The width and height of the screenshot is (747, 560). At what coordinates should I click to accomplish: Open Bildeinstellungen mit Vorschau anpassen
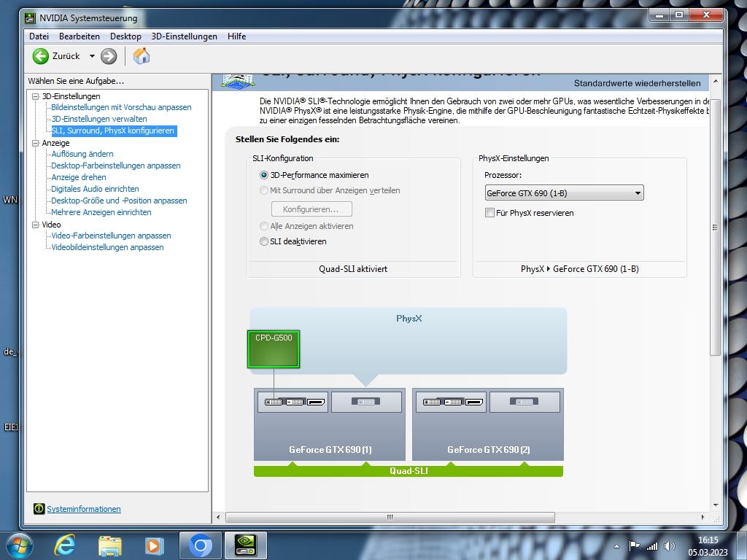coord(122,107)
